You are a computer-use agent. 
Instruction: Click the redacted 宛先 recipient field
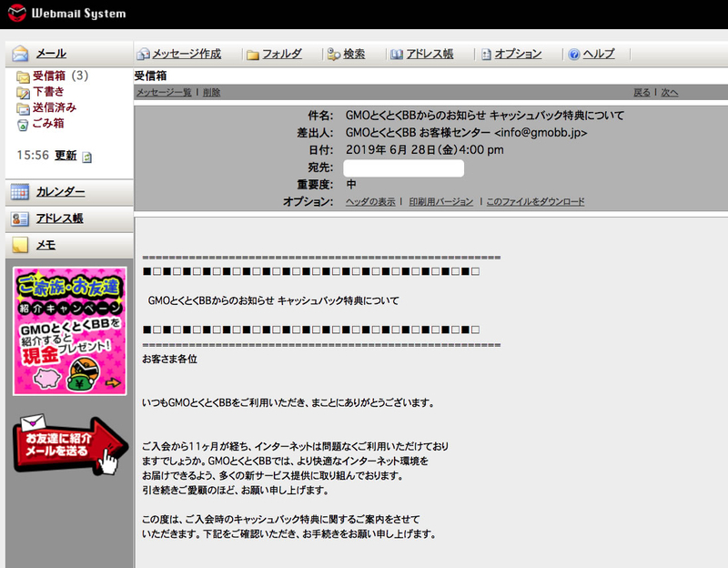coord(403,168)
